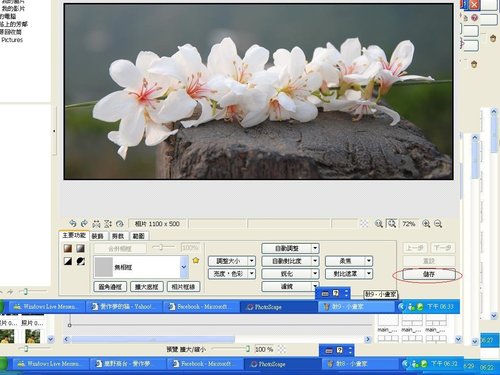The height and width of the screenshot is (375, 500).
Task: Apply the sepia tone effect icon
Action: (x=68, y=248)
